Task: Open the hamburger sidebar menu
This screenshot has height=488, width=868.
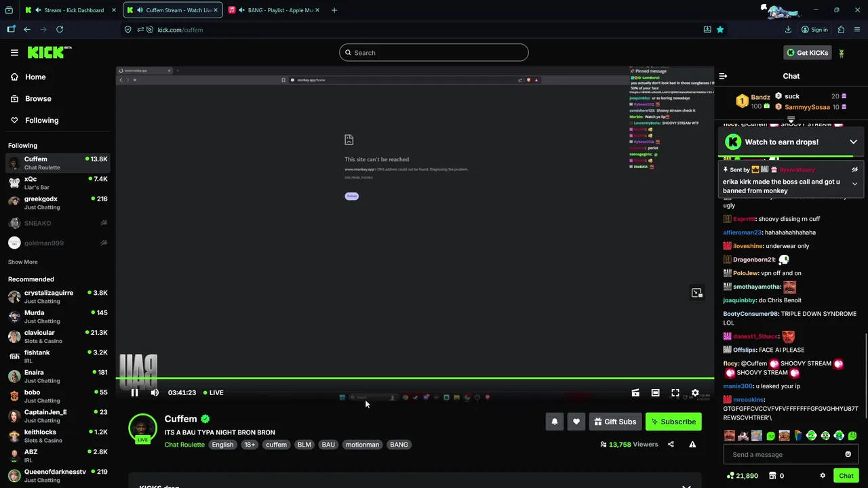Action: tap(14, 52)
